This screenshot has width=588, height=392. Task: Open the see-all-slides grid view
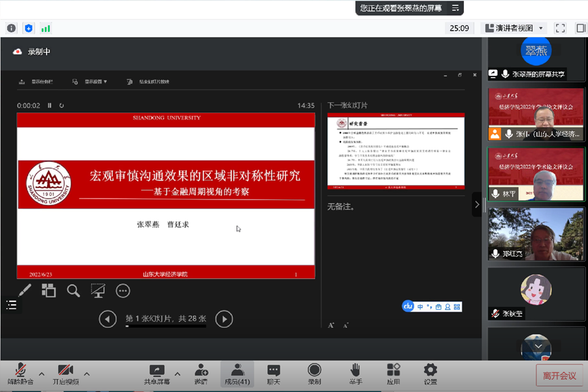tap(49, 291)
